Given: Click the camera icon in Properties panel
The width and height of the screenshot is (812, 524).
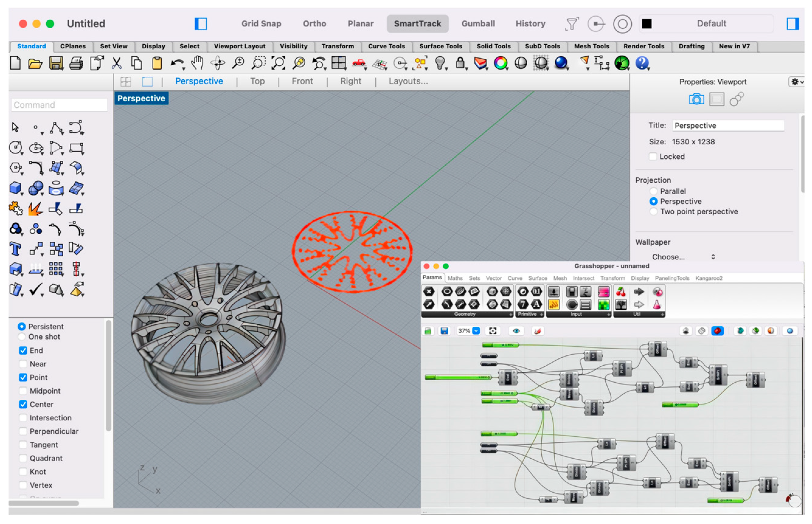Looking at the screenshot, I should 696,99.
